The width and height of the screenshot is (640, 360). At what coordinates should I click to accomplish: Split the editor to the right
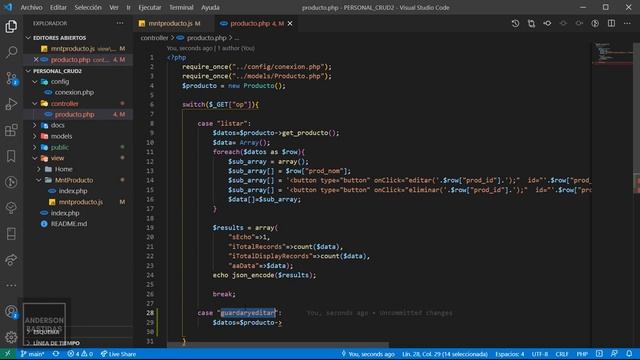click(611, 24)
